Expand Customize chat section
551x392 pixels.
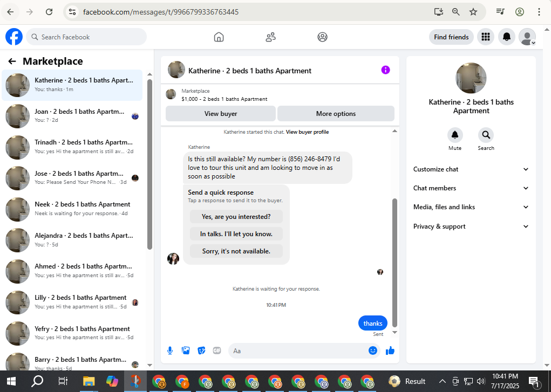click(x=471, y=169)
